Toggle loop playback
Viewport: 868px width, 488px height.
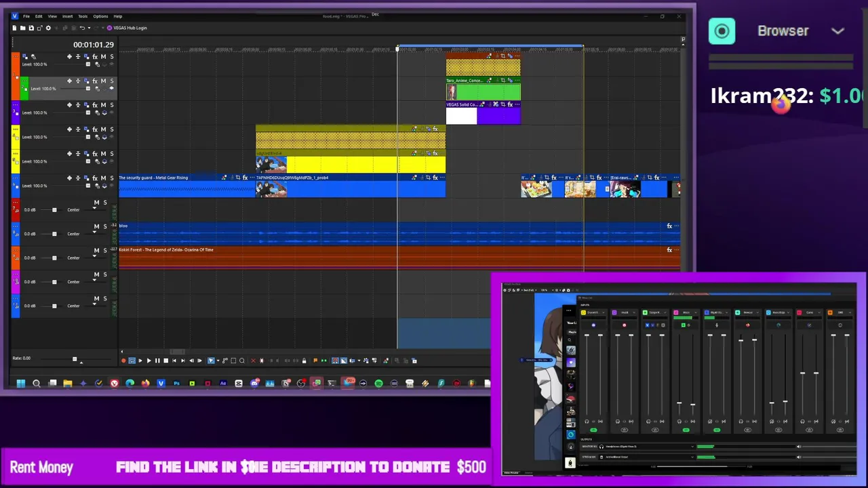pyautogui.click(x=132, y=361)
